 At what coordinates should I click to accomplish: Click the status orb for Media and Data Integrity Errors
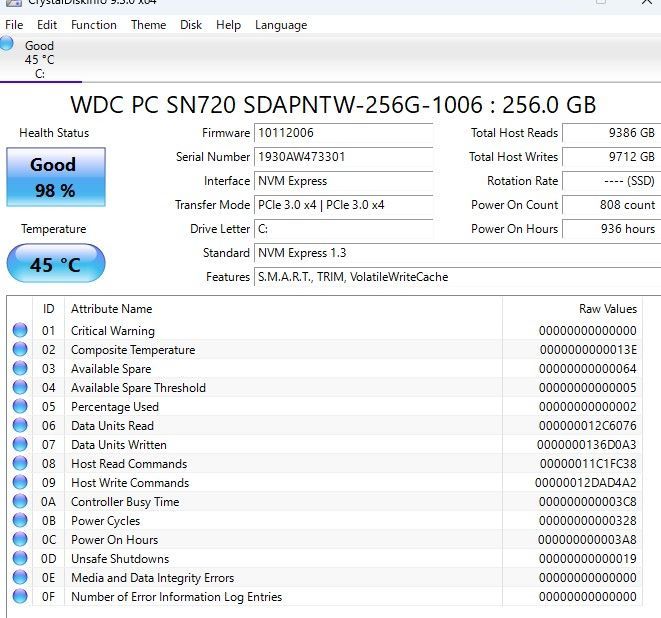click(x=20, y=577)
